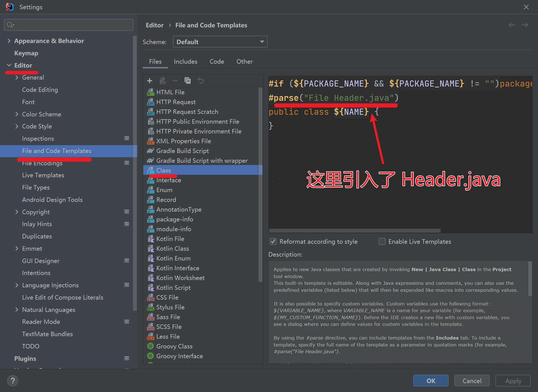Click the description panel vertical scrollbar
Image resolution: width=538 pixels, height=392 pixels.
[x=530, y=278]
